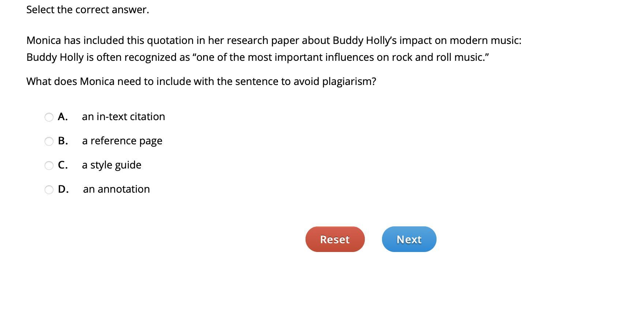Select the radio button for option B

49,141
